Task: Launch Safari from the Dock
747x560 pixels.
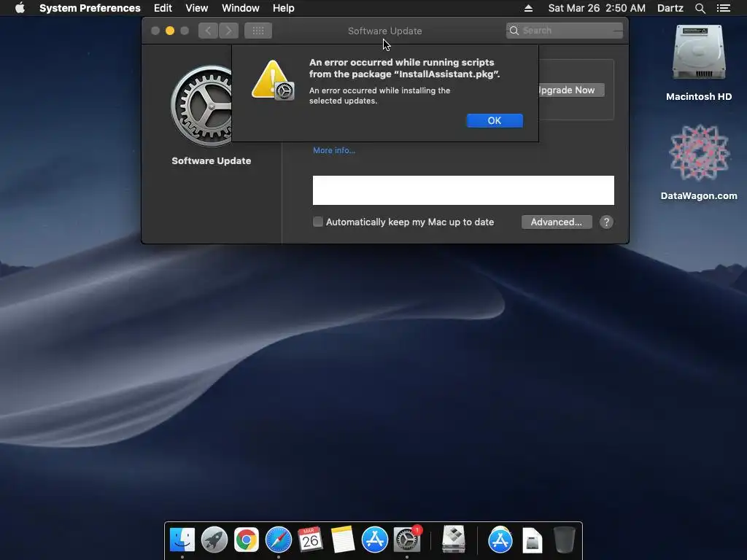Action: 278,540
